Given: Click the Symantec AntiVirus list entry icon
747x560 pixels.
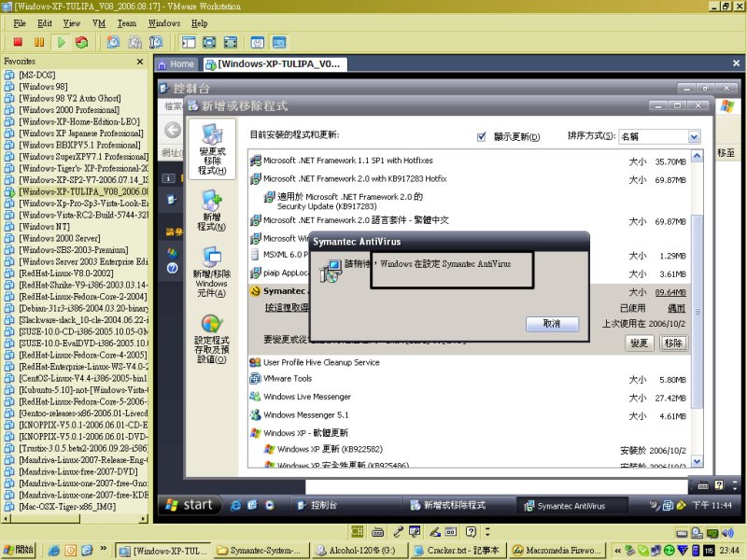Looking at the screenshot, I should 255,291.
